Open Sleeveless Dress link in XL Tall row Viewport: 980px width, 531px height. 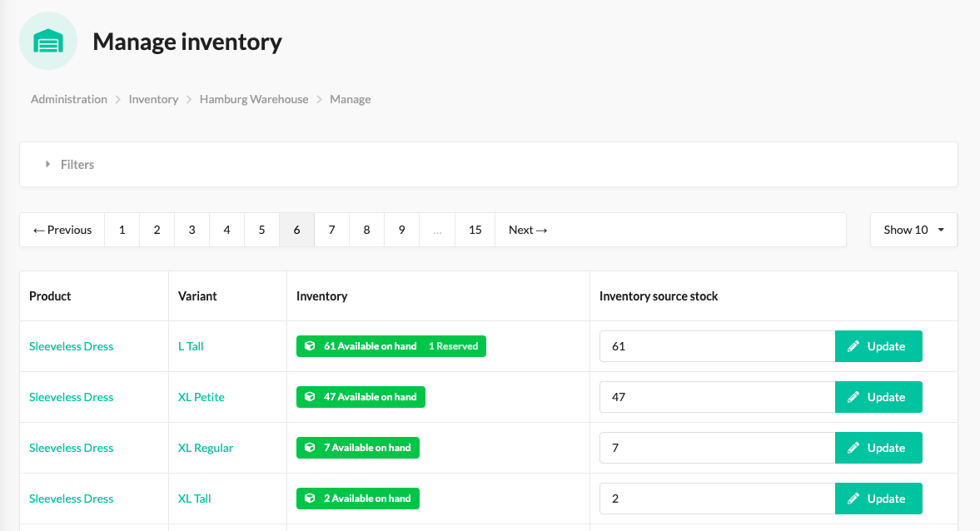(72, 499)
